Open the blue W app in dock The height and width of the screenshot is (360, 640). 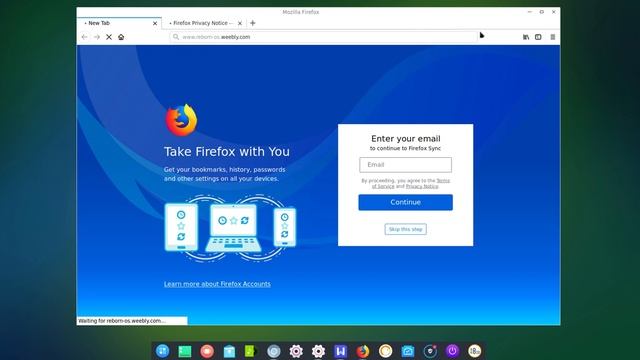340,351
